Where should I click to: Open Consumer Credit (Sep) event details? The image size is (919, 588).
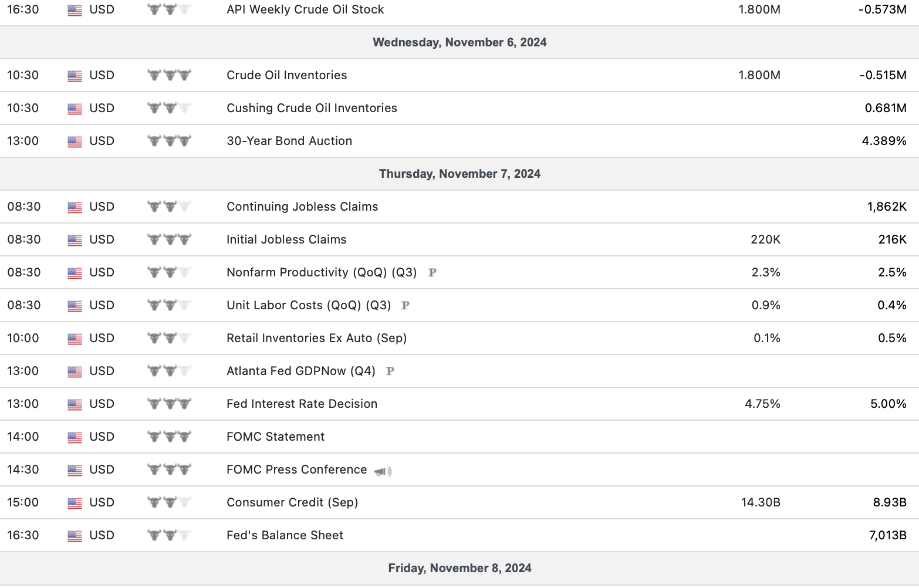click(x=292, y=502)
